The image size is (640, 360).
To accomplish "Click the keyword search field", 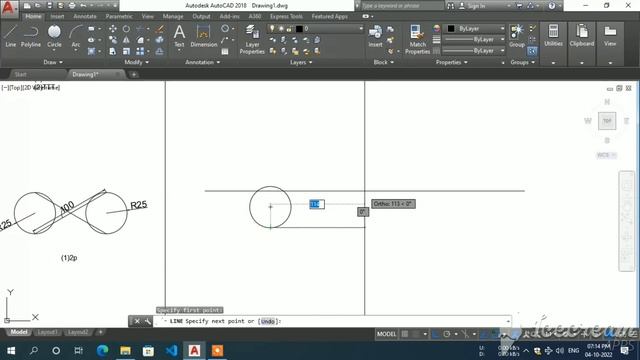I will (x=402, y=6).
